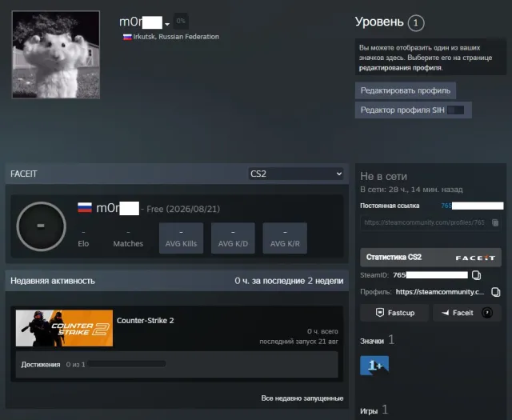Click 'Irkutsk, Russian Federation' location text
The image size is (512, 420).
pos(176,37)
